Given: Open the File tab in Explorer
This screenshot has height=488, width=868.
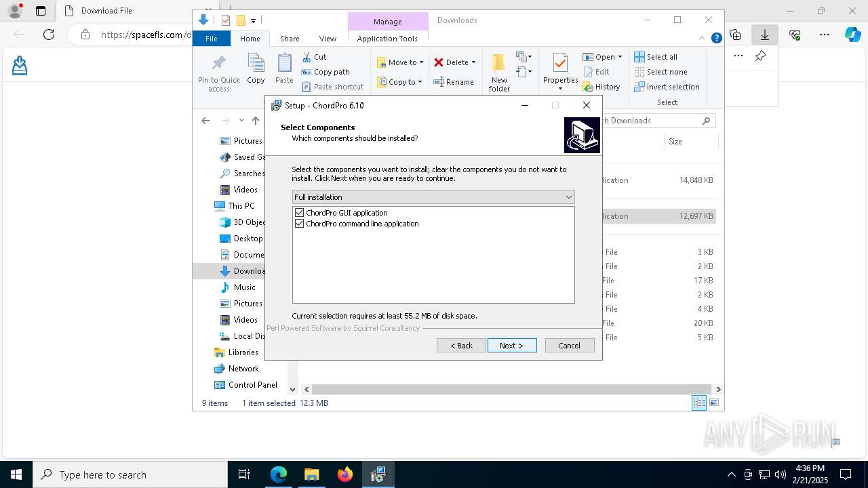Looking at the screenshot, I should tap(212, 39).
